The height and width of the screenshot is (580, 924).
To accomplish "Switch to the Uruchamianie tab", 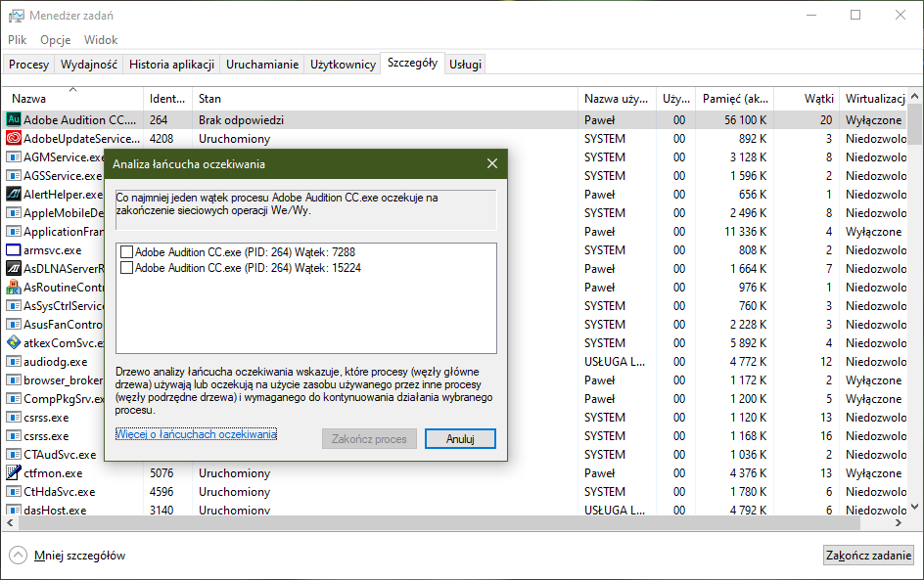I will click(x=262, y=65).
